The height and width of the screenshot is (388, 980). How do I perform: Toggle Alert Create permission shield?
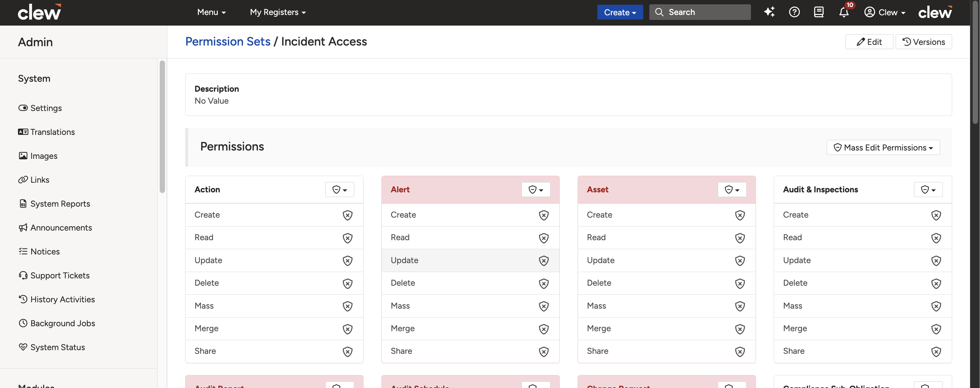(544, 215)
